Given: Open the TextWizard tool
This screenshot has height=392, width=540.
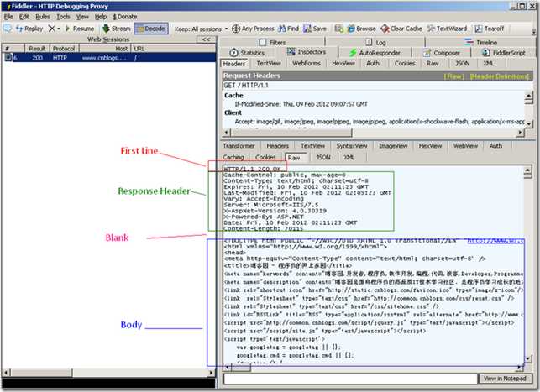Looking at the screenshot, I should click(x=447, y=29).
